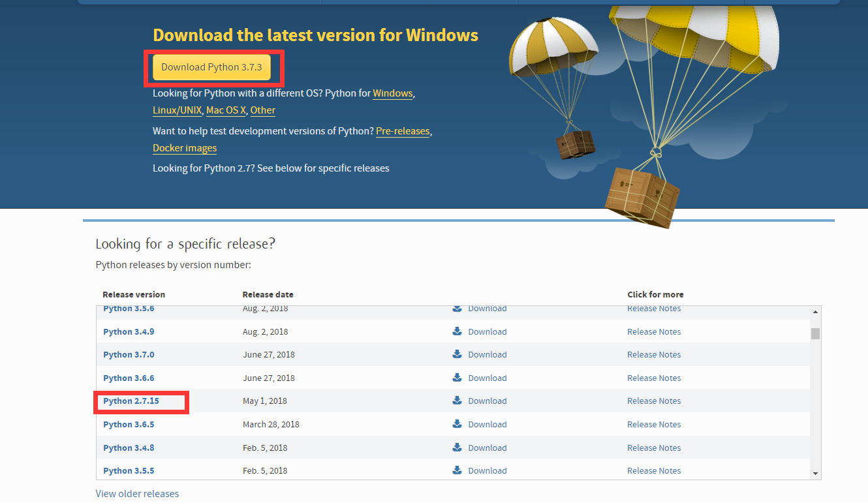
Task: Open the Windows OS link
Action: click(393, 93)
